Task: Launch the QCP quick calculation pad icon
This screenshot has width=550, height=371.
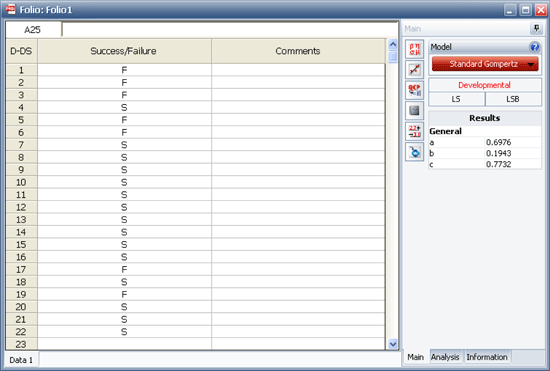Action: pos(414,90)
